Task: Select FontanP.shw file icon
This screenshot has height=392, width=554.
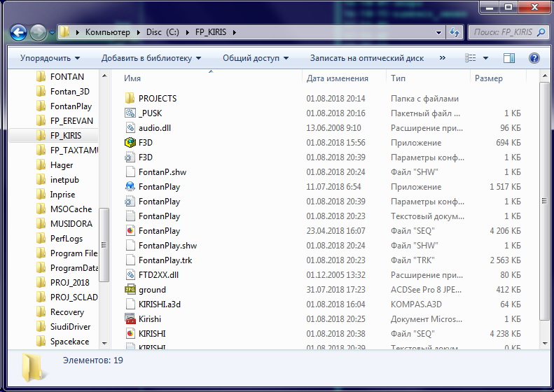Action: point(130,172)
